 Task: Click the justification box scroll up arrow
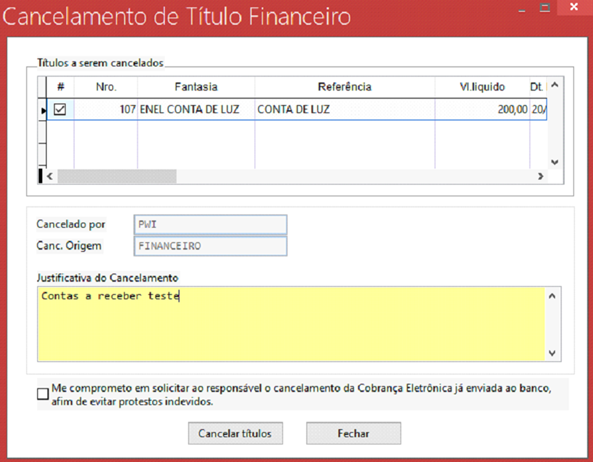552,296
